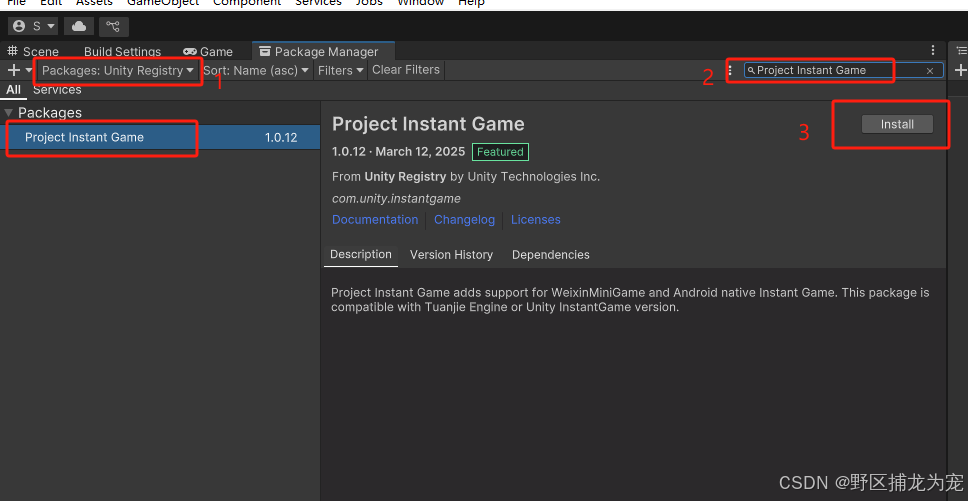This screenshot has height=501, width=968.
Task: Open the Package Manager window options menu
Action: (x=933, y=50)
